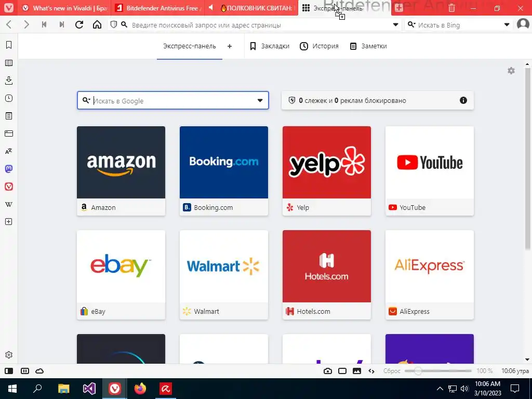Mute the ПОЛКОВНИК СВИТАН tab audio

pos(211,8)
